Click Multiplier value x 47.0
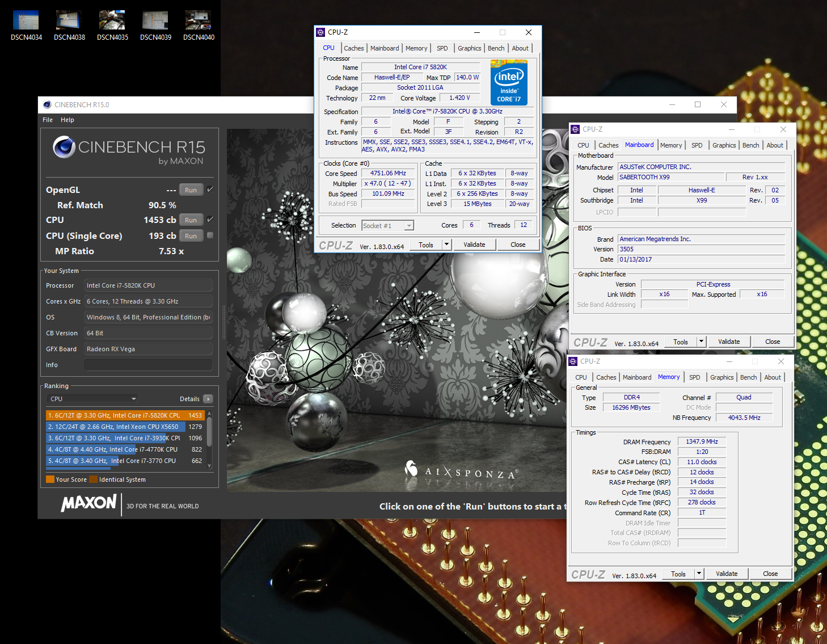This screenshot has height=644, width=827. 388,184
